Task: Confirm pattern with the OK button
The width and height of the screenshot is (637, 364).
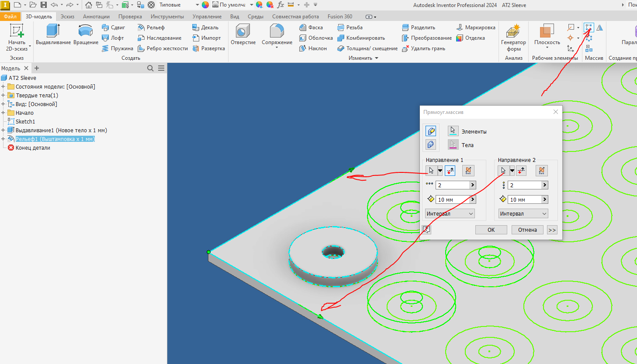Action: [491, 230]
